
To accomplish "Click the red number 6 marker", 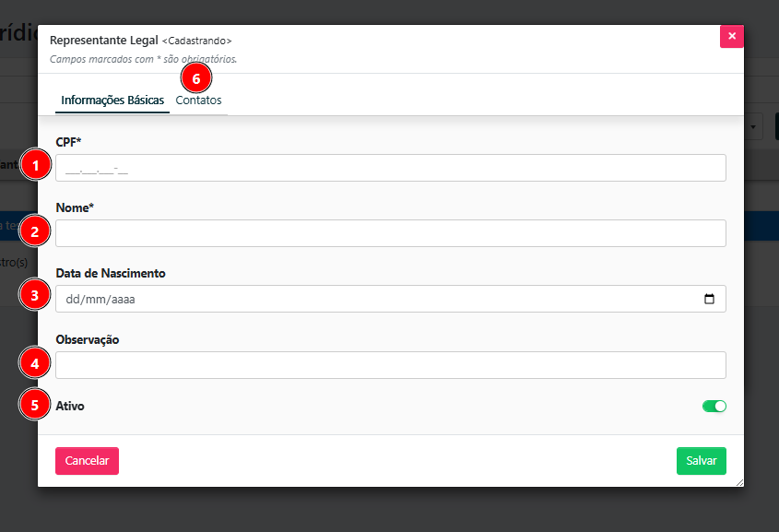I will click(196, 78).
